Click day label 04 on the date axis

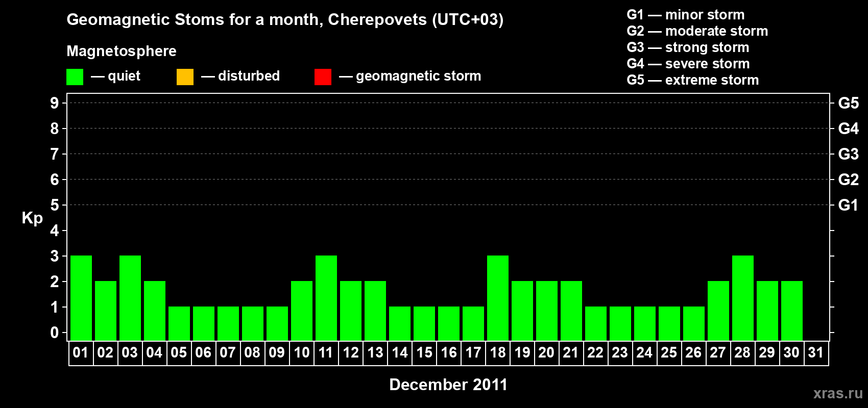(154, 353)
